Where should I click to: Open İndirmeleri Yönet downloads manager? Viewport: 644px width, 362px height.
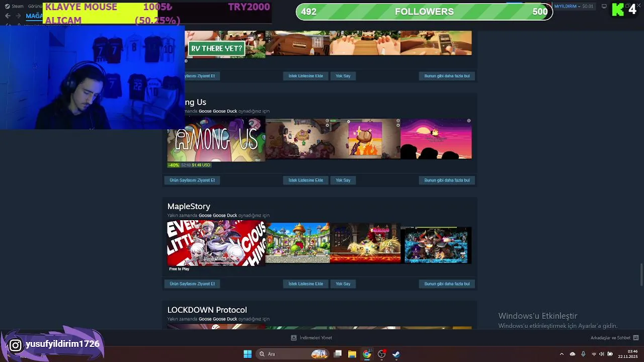(x=315, y=338)
